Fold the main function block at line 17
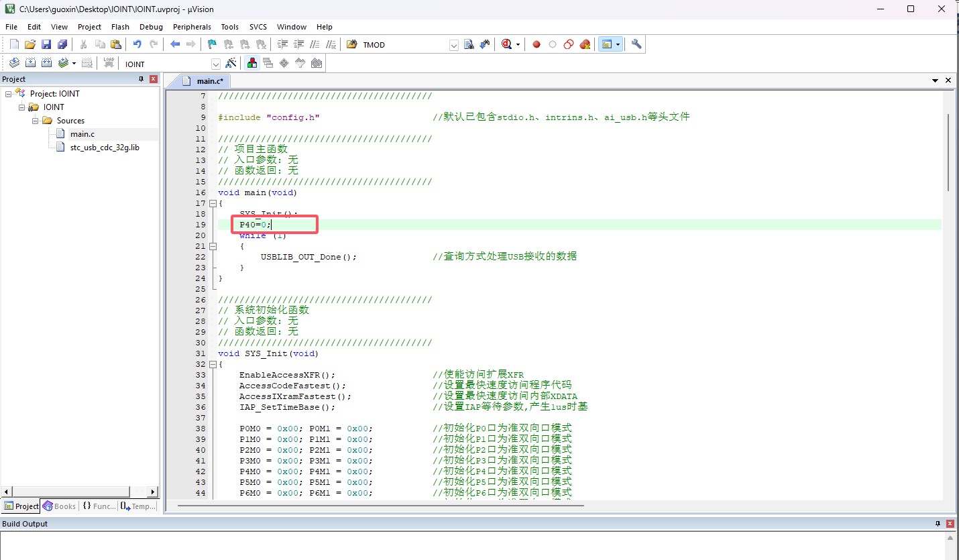 coord(213,203)
